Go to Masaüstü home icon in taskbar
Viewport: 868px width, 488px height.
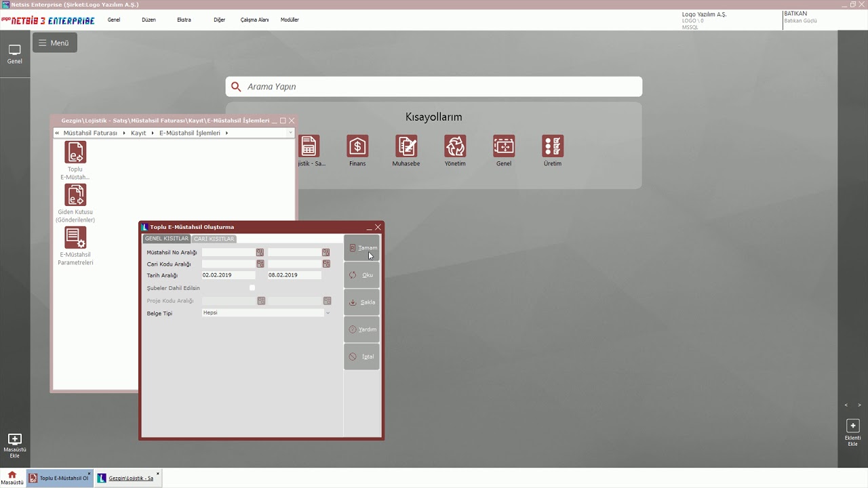[12, 474]
